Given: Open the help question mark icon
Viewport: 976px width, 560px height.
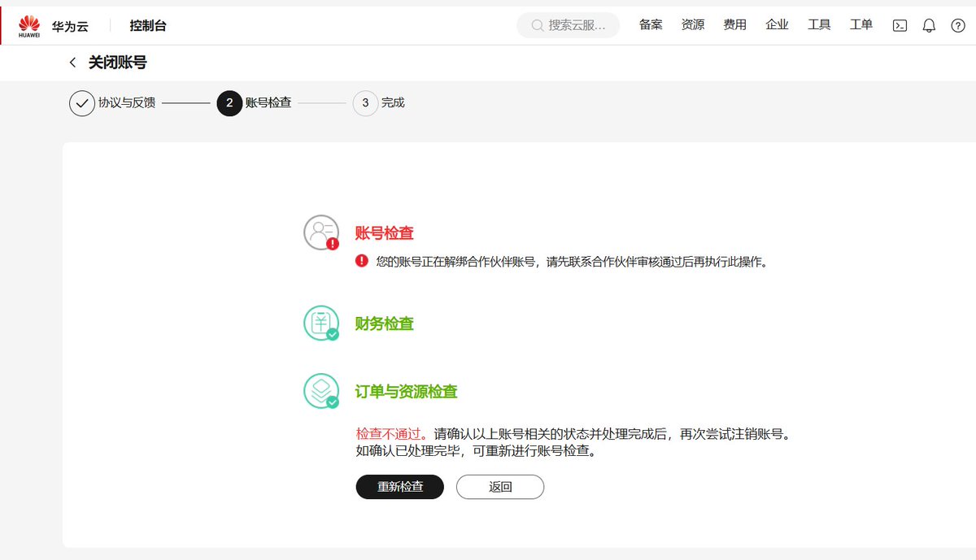Looking at the screenshot, I should pos(958,25).
